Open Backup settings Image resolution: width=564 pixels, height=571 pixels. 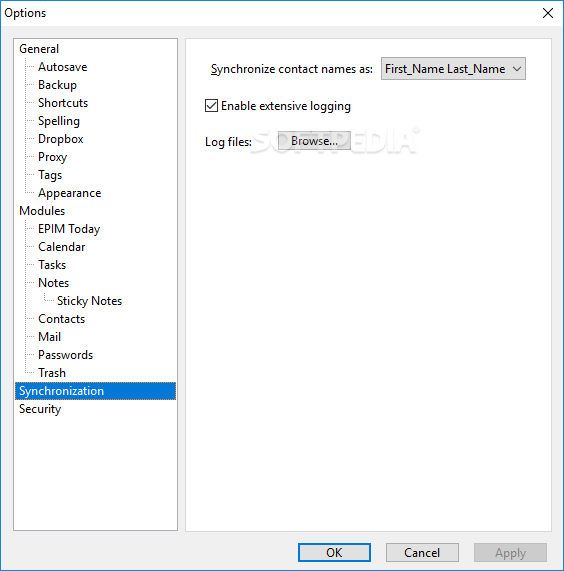point(58,85)
